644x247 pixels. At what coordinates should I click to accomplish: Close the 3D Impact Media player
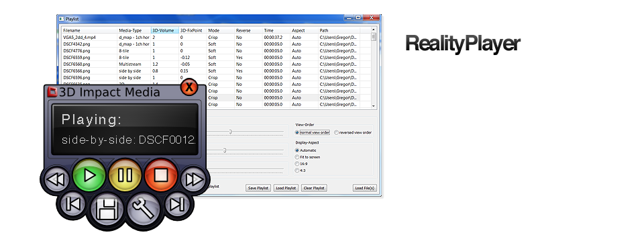[x=189, y=87]
